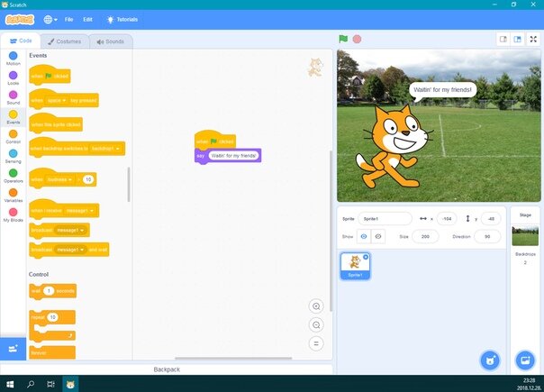
Task: Select the Variables blocks category
Action: pyautogui.click(x=14, y=196)
